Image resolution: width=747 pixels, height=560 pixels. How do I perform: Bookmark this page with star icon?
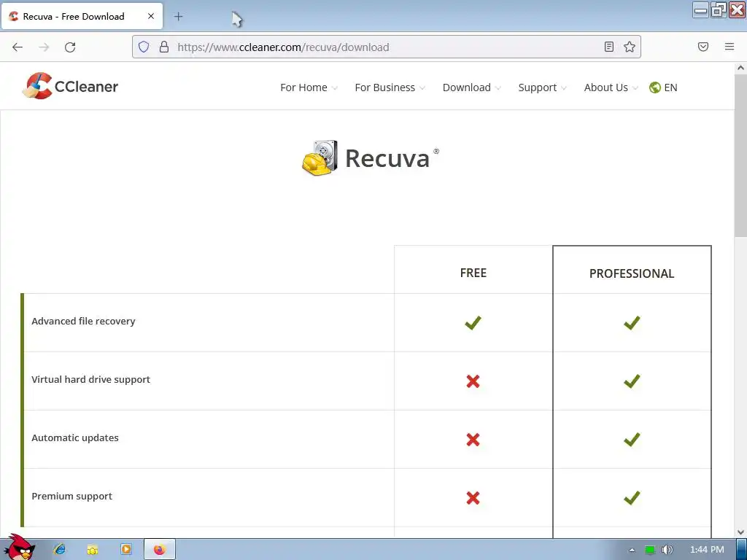(x=630, y=47)
